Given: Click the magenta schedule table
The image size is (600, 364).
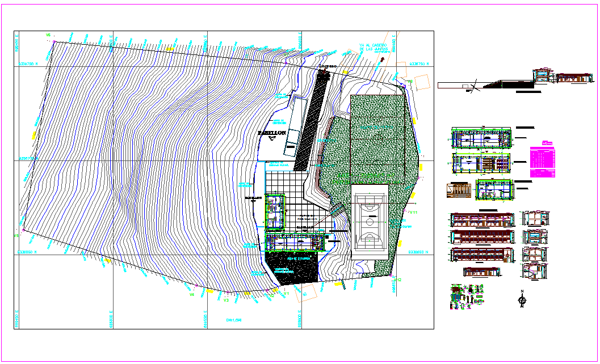Looking at the screenshot, I should coord(542,162).
